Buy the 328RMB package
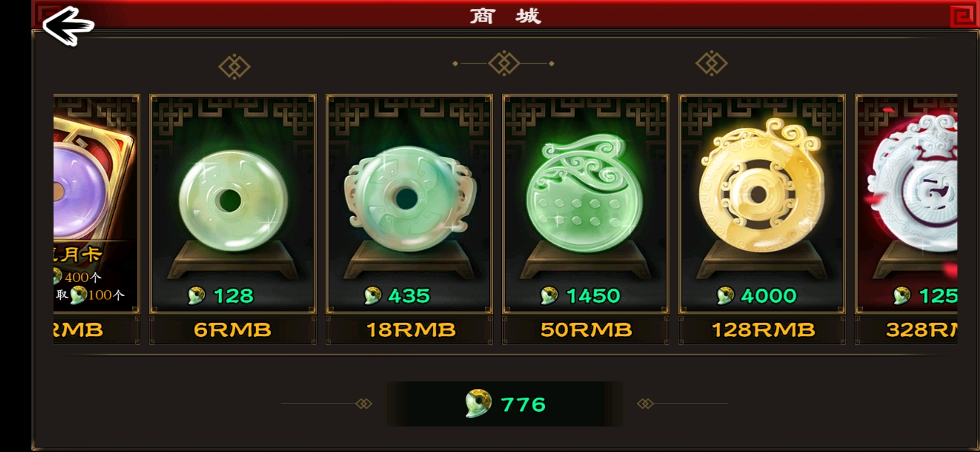 point(906,330)
